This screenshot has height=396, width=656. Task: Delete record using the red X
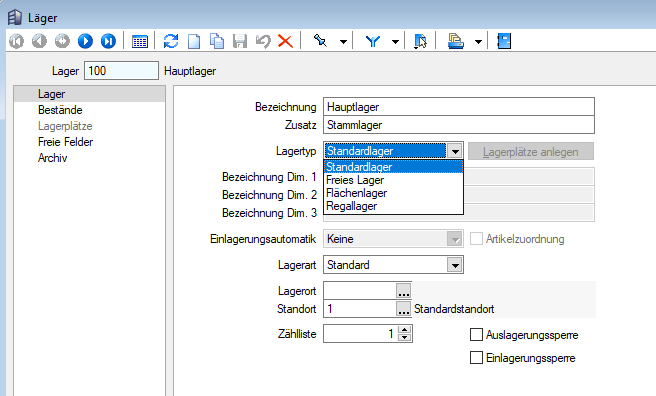point(285,41)
